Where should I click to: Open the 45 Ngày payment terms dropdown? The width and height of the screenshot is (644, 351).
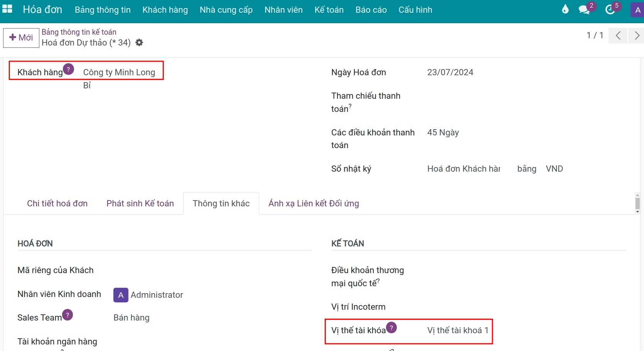(x=443, y=132)
